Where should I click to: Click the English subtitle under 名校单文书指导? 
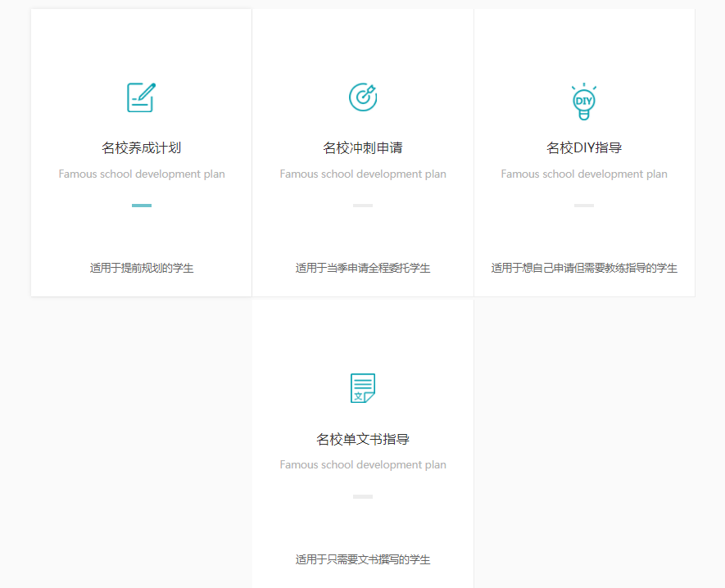[363, 465]
